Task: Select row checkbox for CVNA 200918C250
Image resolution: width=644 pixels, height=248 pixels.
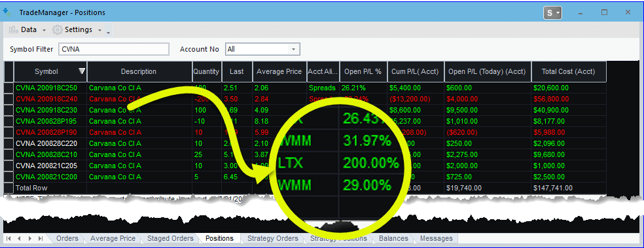Action: tap(9, 88)
